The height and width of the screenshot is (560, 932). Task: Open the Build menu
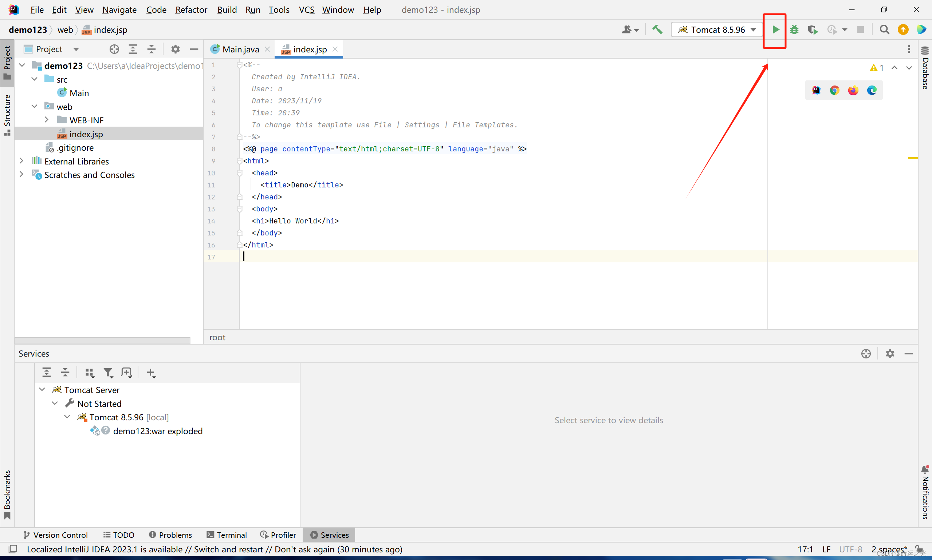[227, 9]
